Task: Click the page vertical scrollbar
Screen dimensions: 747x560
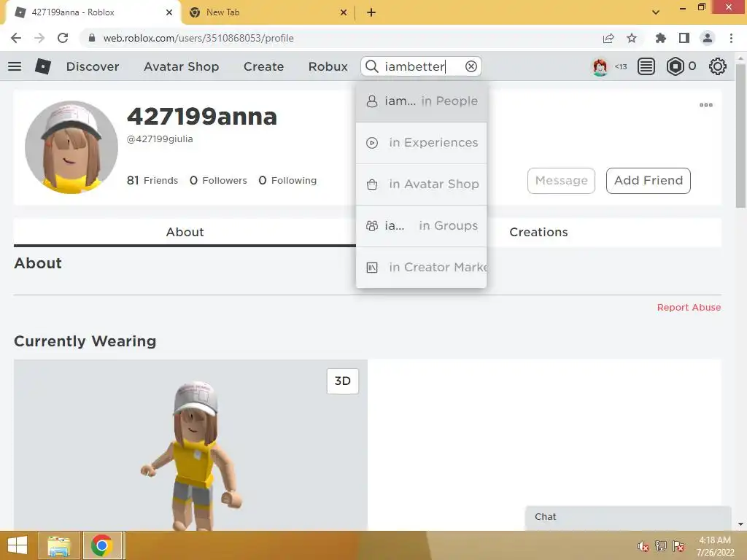Action: coord(740,136)
